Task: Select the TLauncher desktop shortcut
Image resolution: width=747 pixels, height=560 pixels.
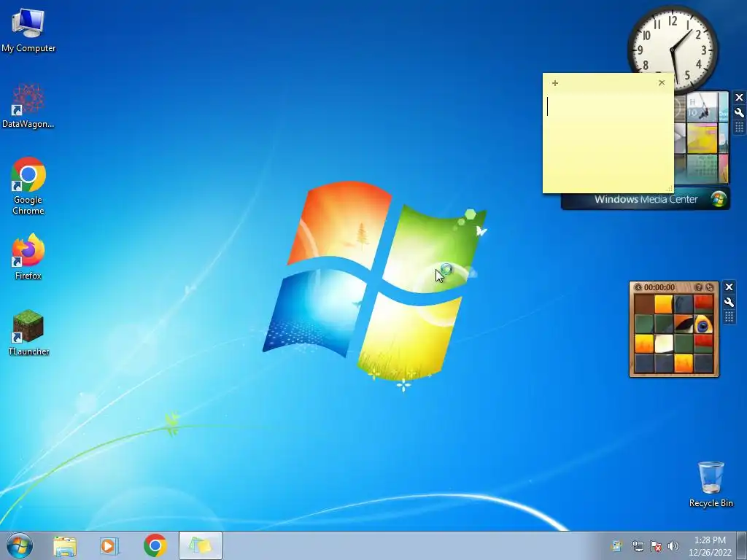Action: click(x=28, y=332)
